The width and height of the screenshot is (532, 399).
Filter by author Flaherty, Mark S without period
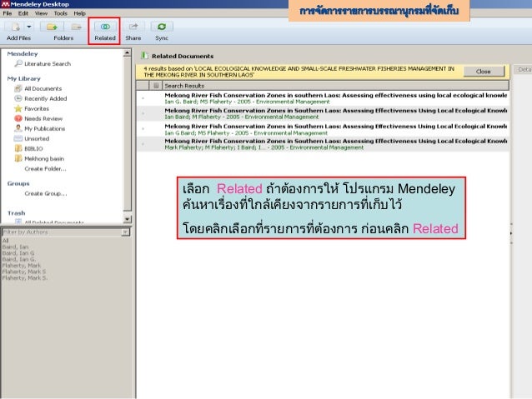click(23, 272)
